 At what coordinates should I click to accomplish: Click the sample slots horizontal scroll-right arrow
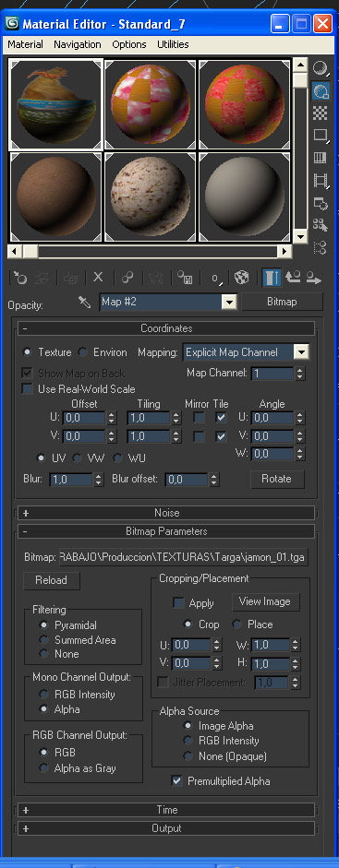click(x=285, y=251)
